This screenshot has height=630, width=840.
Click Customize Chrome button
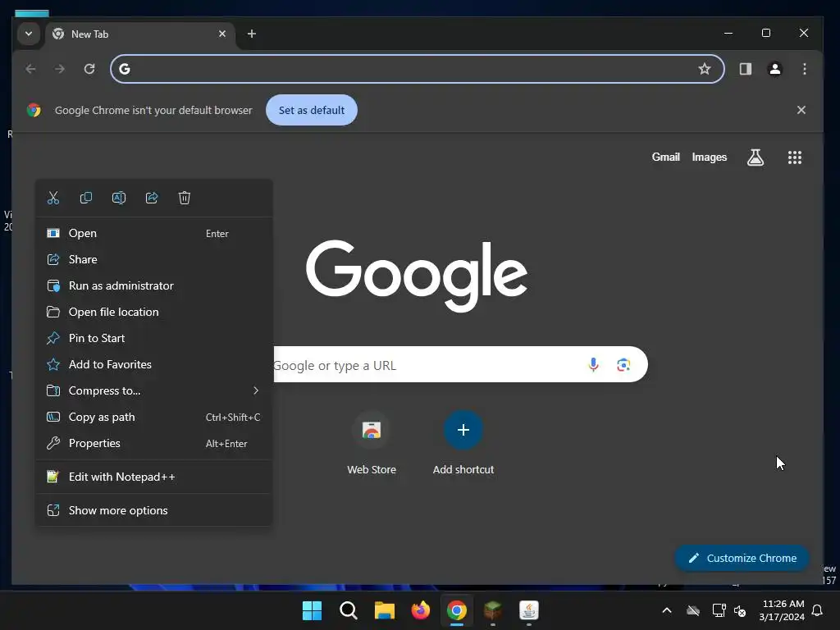coord(742,558)
